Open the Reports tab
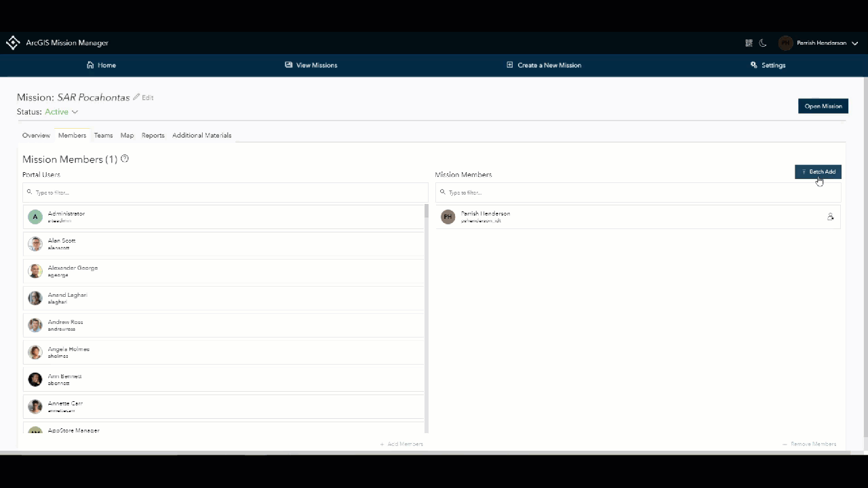The width and height of the screenshot is (868, 488). coord(153,135)
